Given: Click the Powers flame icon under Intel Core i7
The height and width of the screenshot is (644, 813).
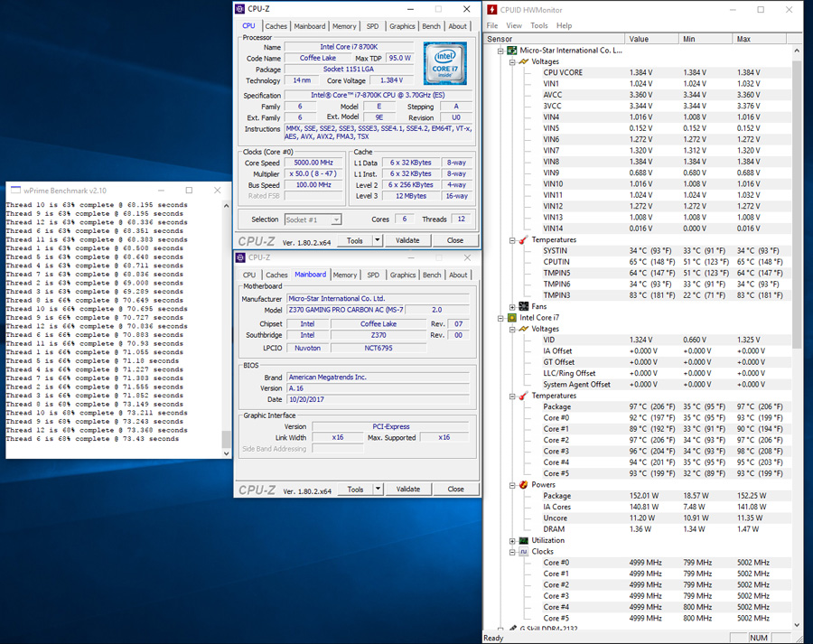Looking at the screenshot, I should point(523,484).
